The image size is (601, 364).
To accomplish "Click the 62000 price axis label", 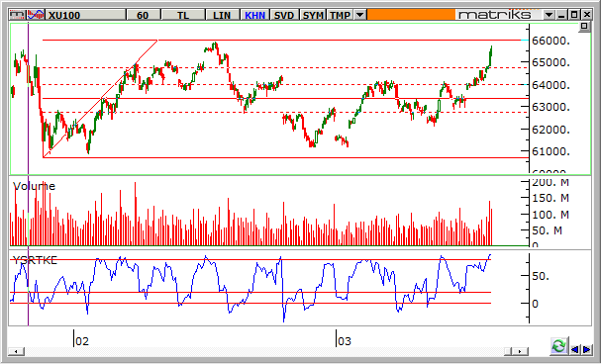I will coord(551,130).
